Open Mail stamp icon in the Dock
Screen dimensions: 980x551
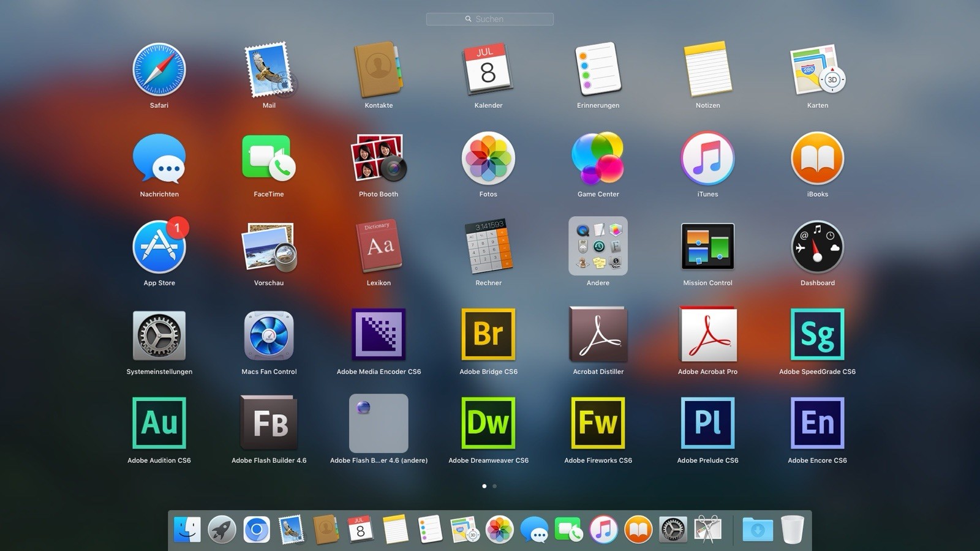point(291,530)
